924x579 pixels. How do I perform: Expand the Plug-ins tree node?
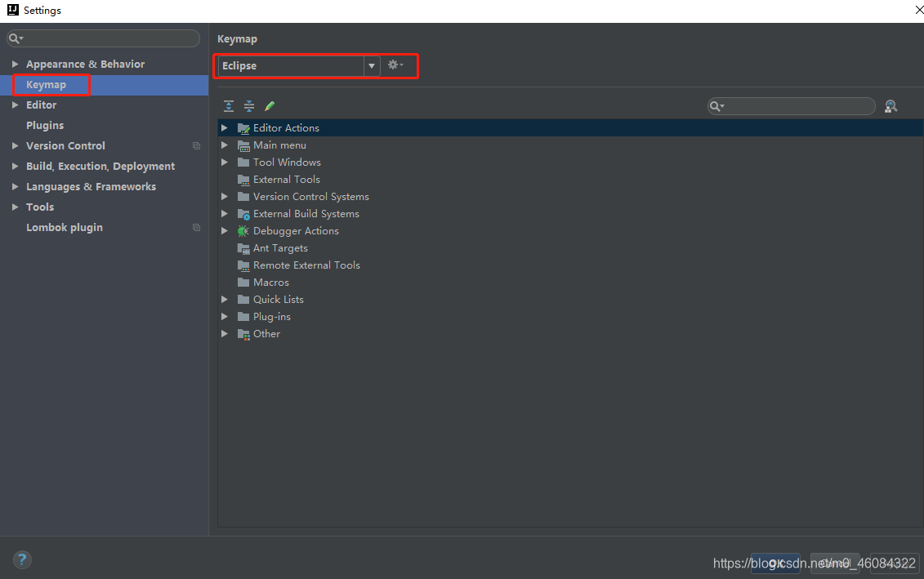point(225,317)
